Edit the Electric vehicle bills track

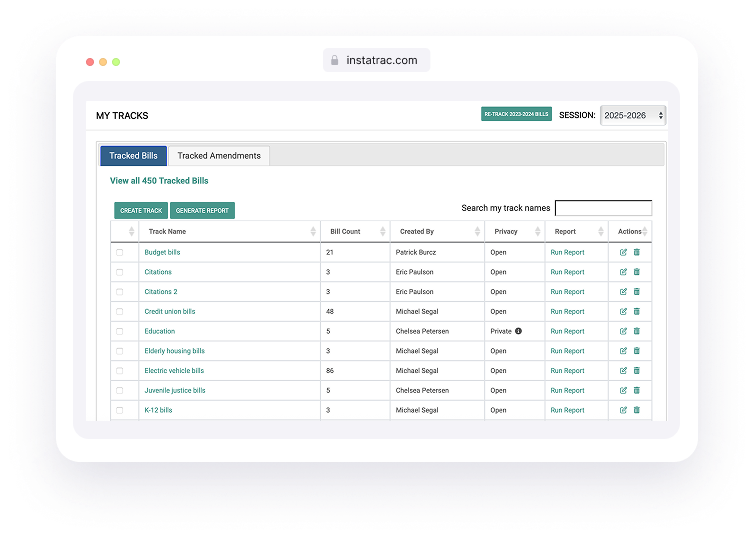pos(623,371)
